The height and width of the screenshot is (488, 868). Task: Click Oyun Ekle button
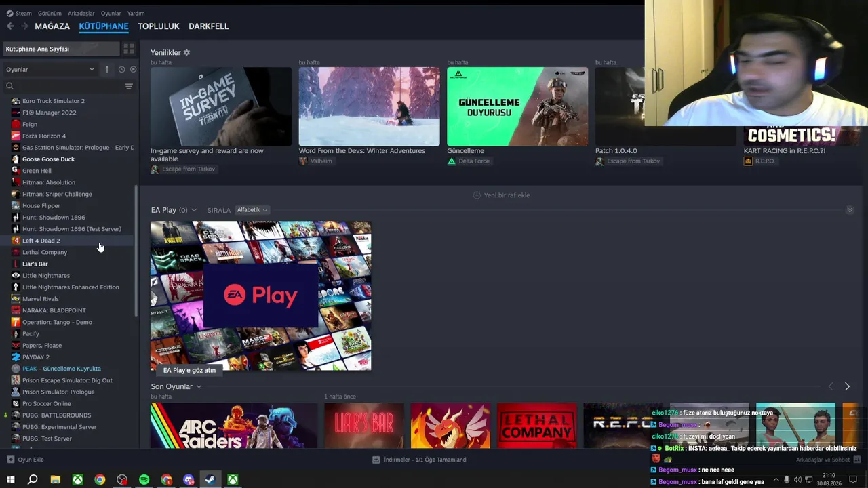point(25,460)
